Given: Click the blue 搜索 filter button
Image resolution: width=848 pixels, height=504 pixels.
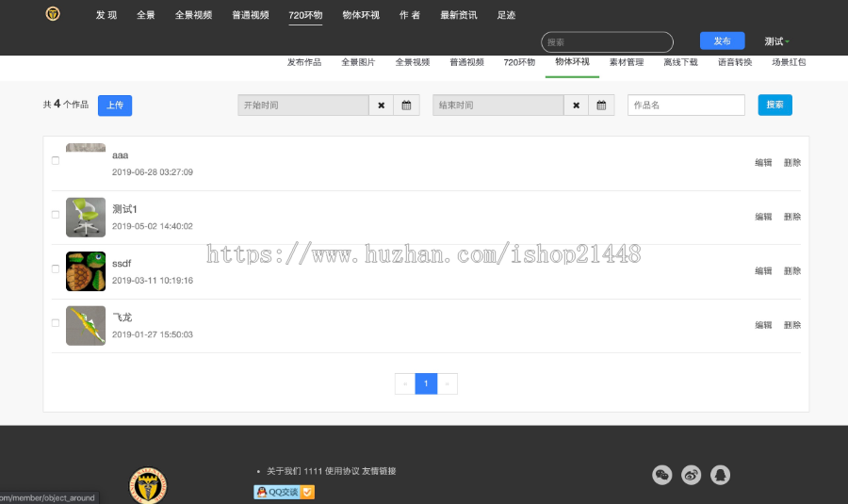Looking at the screenshot, I should coord(775,105).
